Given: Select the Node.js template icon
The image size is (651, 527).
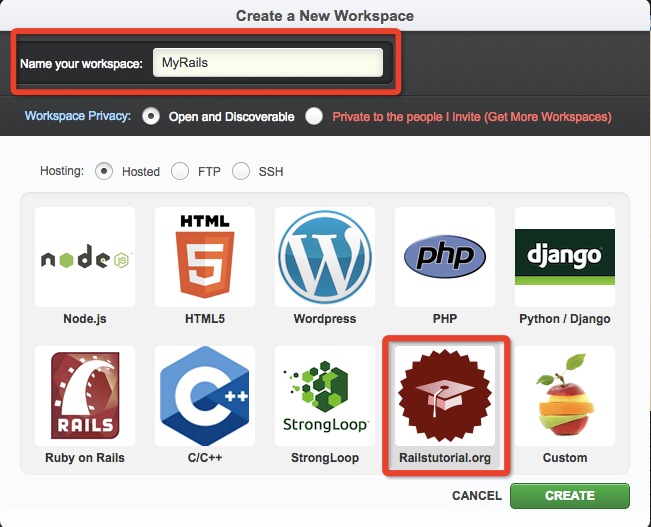Looking at the screenshot, I should pos(85,257).
